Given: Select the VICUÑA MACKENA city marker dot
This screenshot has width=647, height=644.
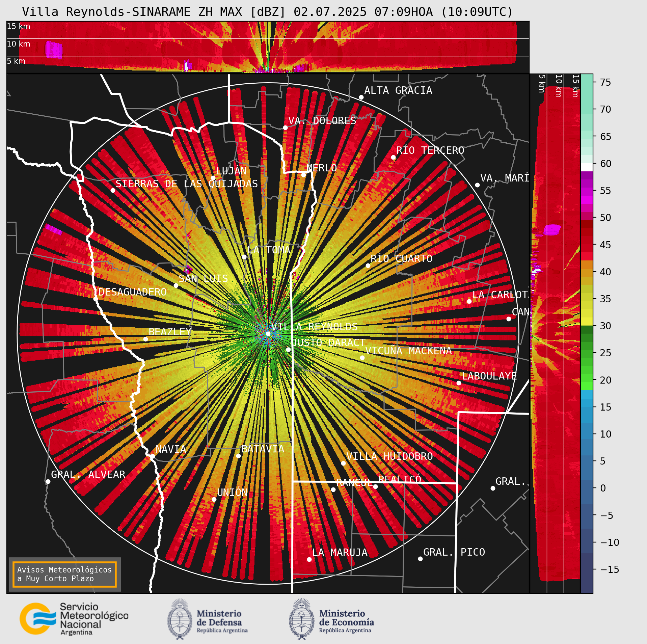Looking at the screenshot, I should (362, 358).
